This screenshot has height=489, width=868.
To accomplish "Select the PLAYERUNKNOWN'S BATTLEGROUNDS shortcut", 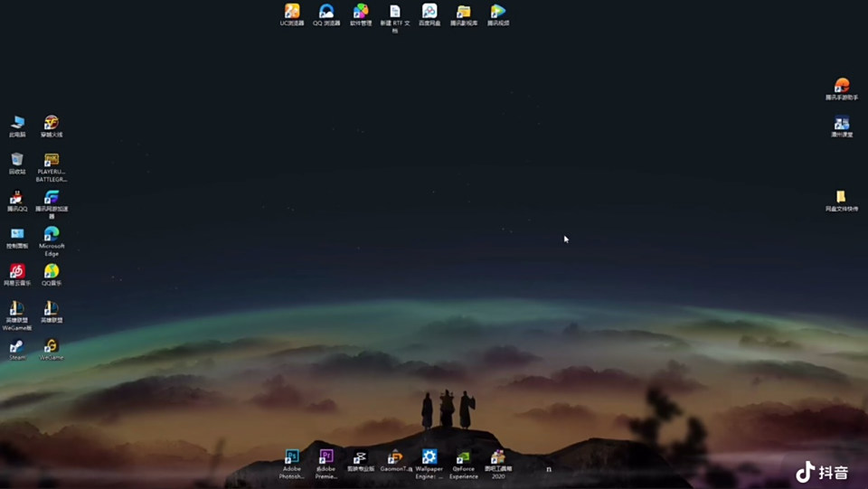I will [x=52, y=167].
